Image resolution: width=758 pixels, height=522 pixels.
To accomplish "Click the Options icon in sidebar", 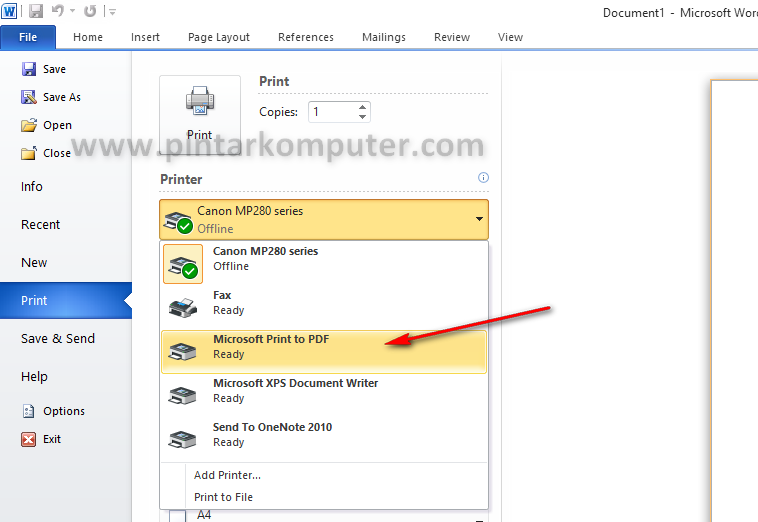I will [x=29, y=411].
